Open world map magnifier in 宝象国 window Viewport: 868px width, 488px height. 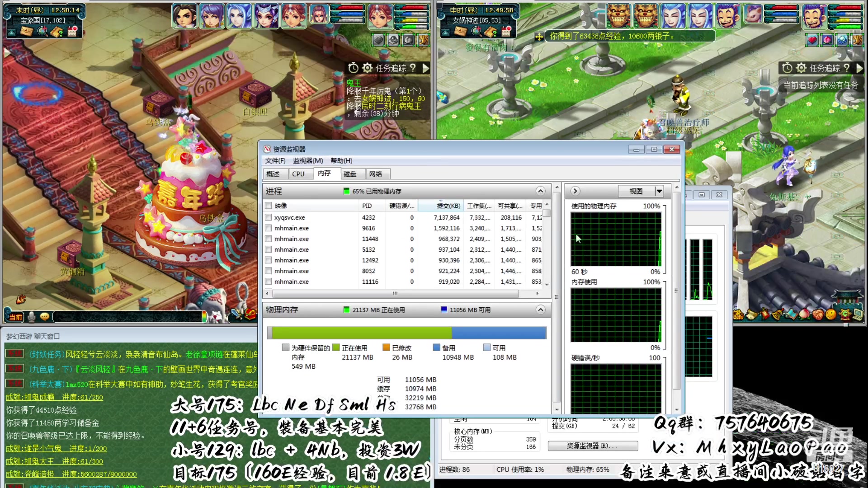[42, 31]
